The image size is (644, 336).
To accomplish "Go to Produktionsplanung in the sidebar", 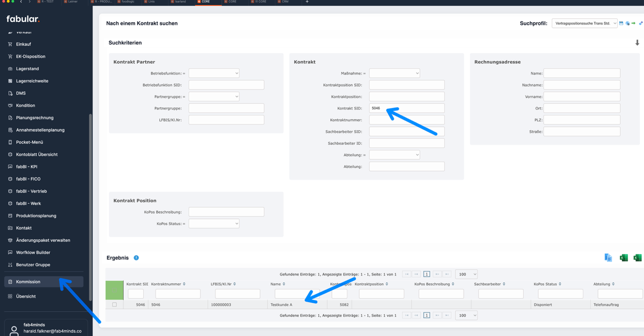I will click(x=36, y=216).
